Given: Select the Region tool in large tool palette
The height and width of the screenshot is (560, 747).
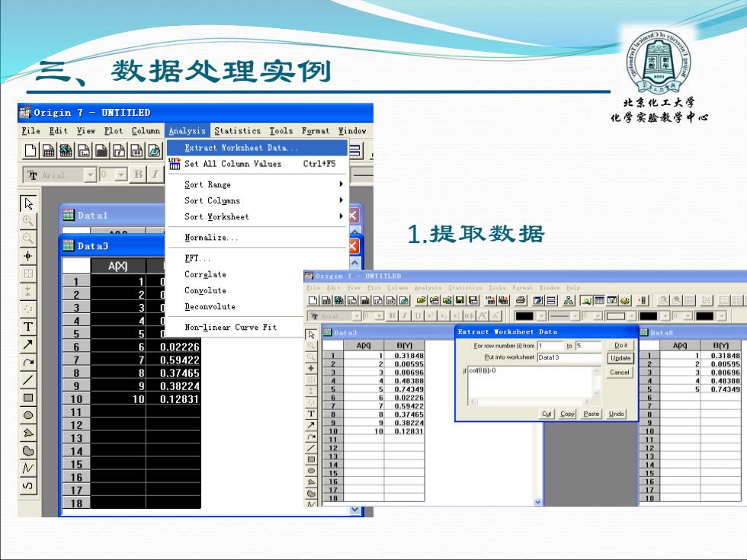Looking at the screenshot, I should click(x=28, y=450).
